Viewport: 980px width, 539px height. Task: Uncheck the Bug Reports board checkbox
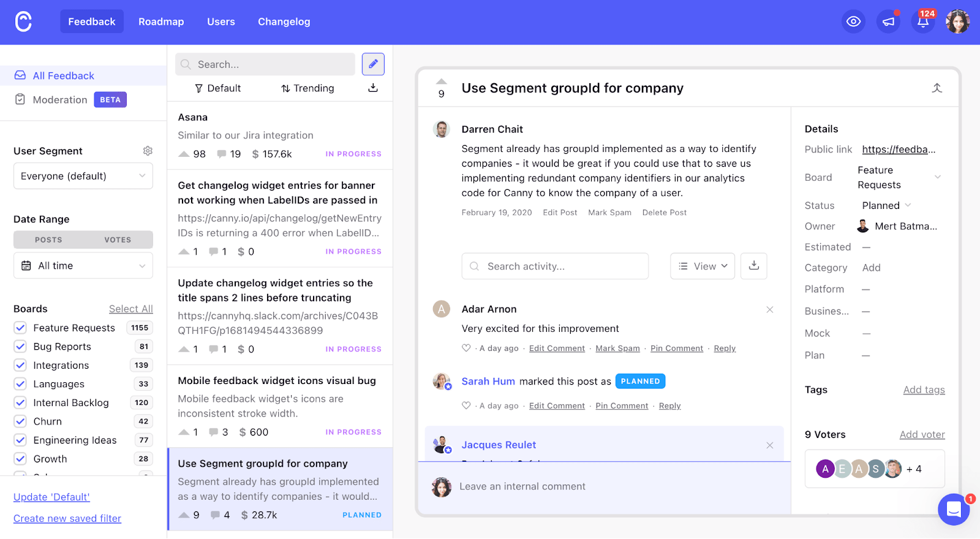pos(20,347)
